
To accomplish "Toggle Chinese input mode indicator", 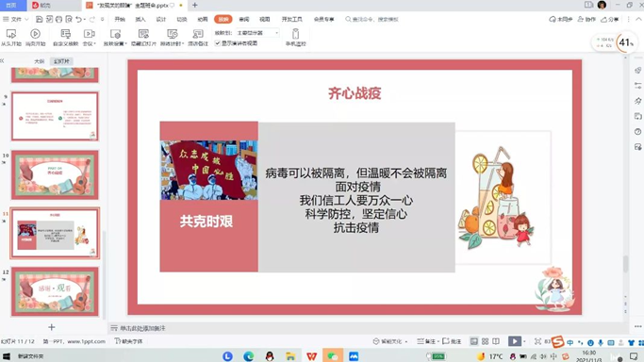I will [570, 342].
